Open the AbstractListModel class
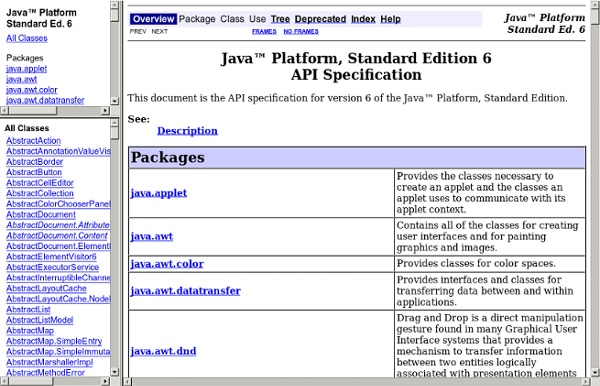600x386 pixels. pyautogui.click(x=39, y=320)
